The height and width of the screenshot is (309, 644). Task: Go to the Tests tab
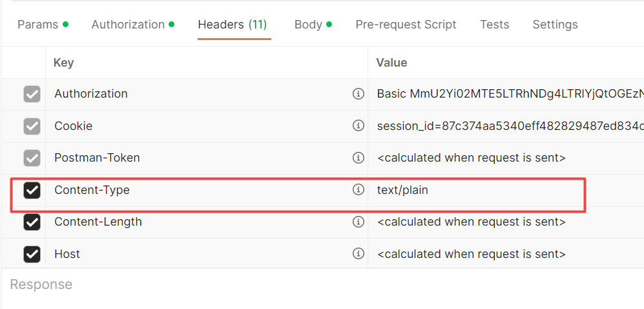(x=494, y=25)
